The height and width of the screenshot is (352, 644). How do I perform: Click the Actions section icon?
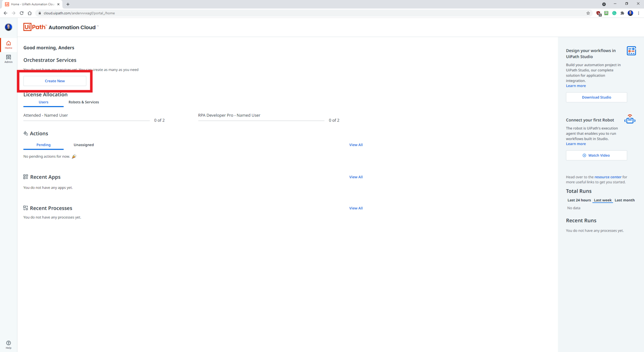[26, 133]
